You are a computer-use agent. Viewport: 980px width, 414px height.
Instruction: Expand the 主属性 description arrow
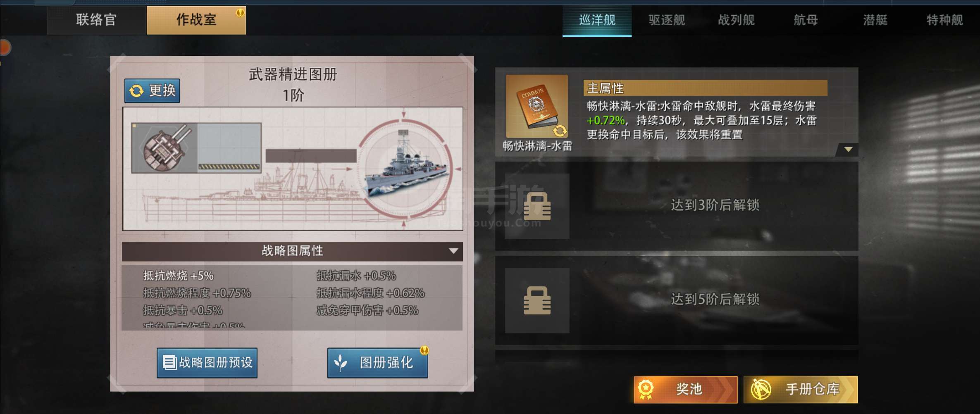click(848, 150)
